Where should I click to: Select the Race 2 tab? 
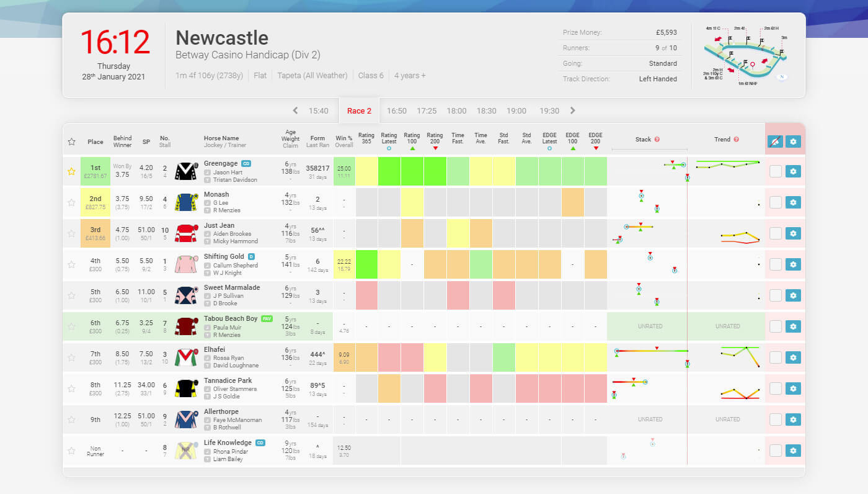(360, 110)
